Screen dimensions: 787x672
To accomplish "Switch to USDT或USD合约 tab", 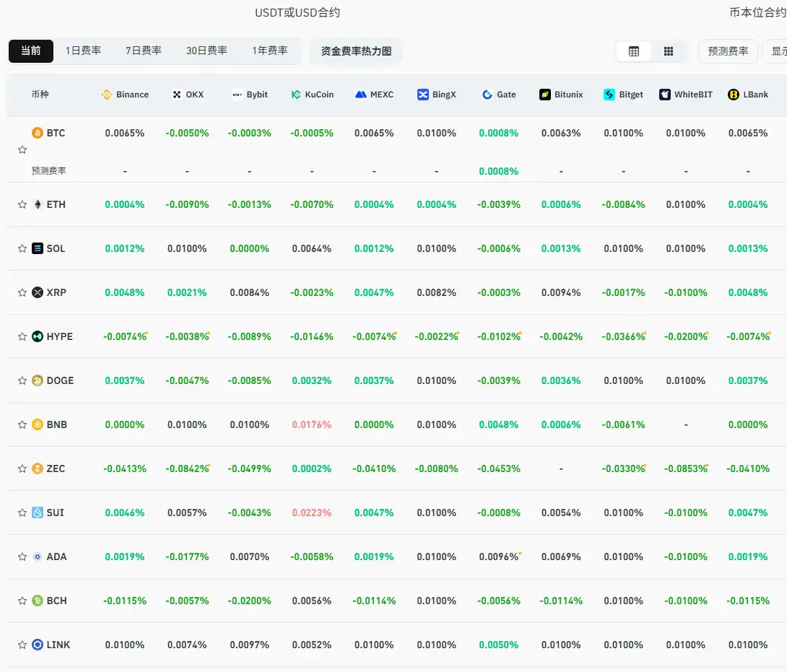I will (297, 12).
